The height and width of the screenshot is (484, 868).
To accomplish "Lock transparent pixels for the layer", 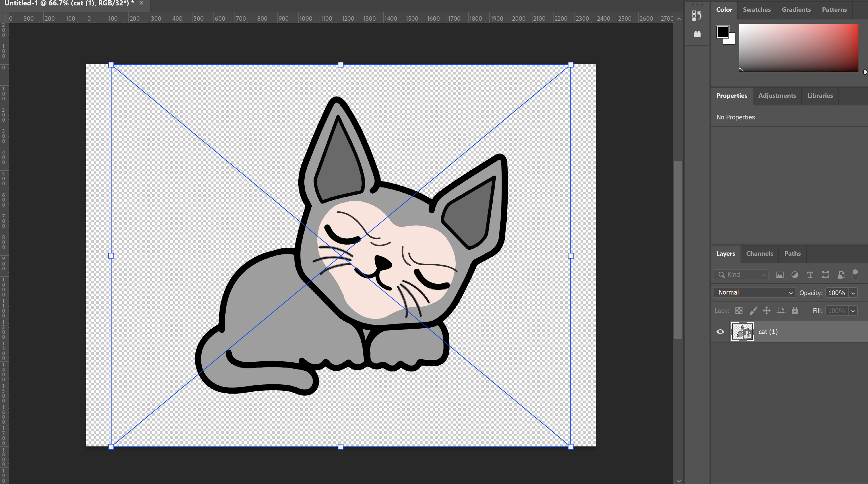I will (739, 310).
